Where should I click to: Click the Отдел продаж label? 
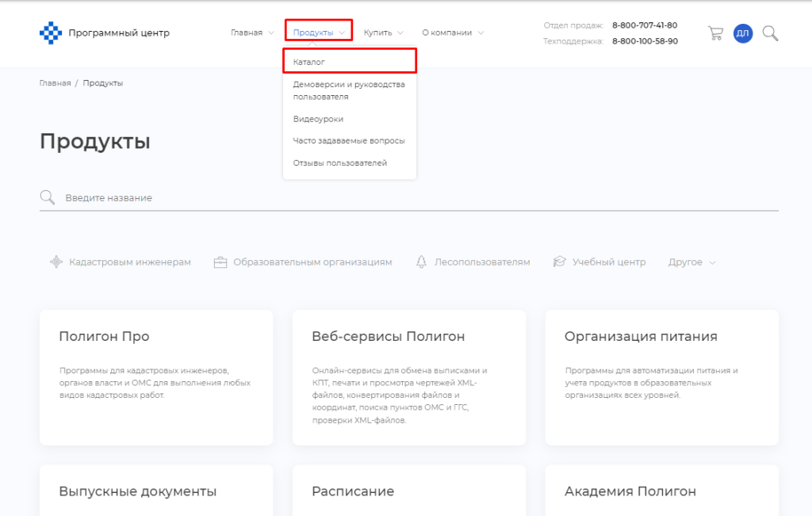click(x=573, y=25)
